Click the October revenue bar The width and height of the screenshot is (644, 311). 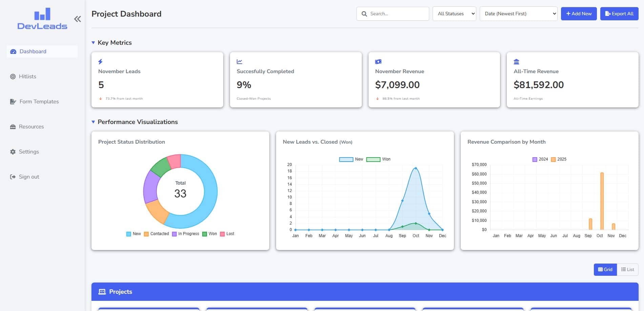(602, 201)
